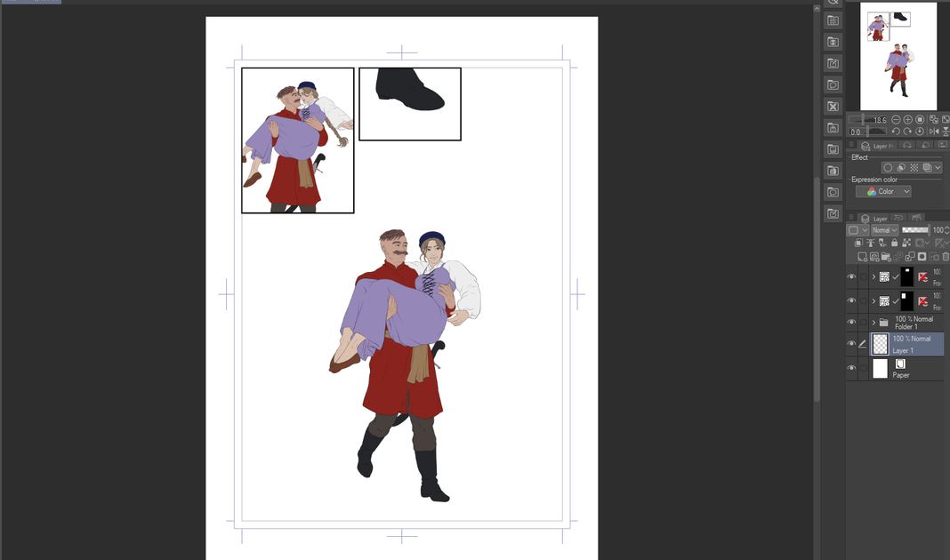Click the zoom in button in Navigator
The height and width of the screenshot is (560, 950).
coord(907,119)
